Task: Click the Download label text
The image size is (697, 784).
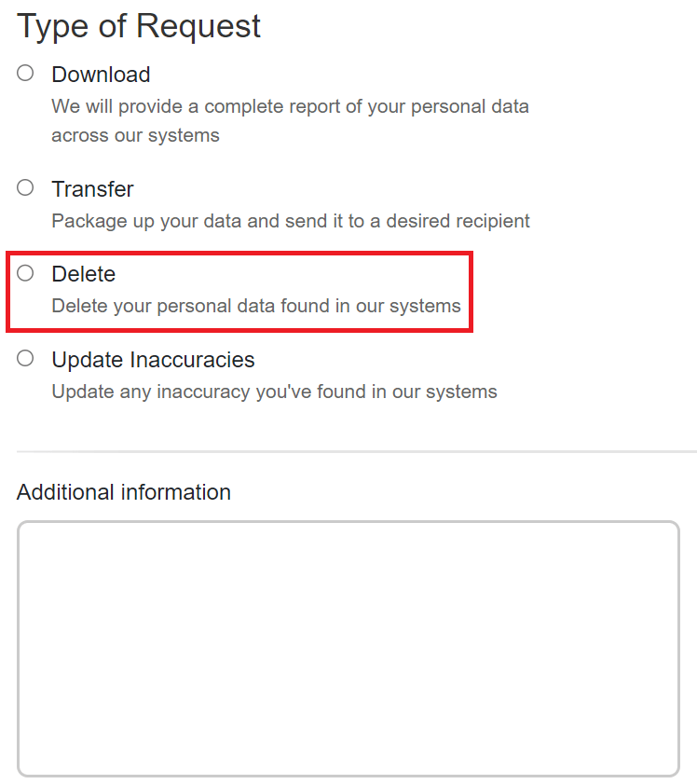Action: tap(101, 74)
